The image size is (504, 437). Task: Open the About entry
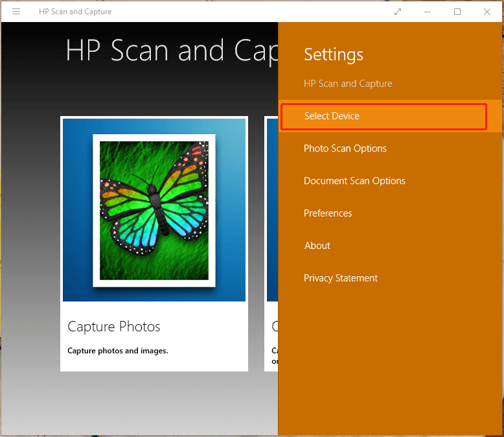[x=317, y=246]
